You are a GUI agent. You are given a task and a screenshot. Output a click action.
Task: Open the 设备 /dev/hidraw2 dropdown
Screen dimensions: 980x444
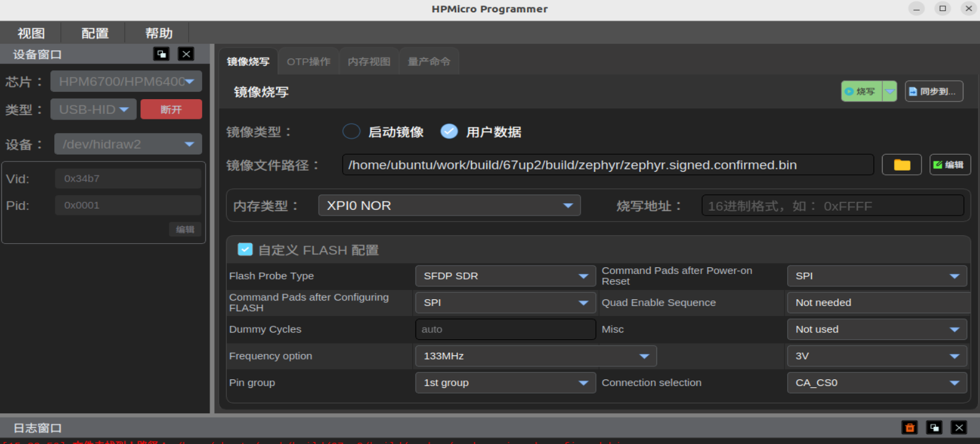coord(128,144)
